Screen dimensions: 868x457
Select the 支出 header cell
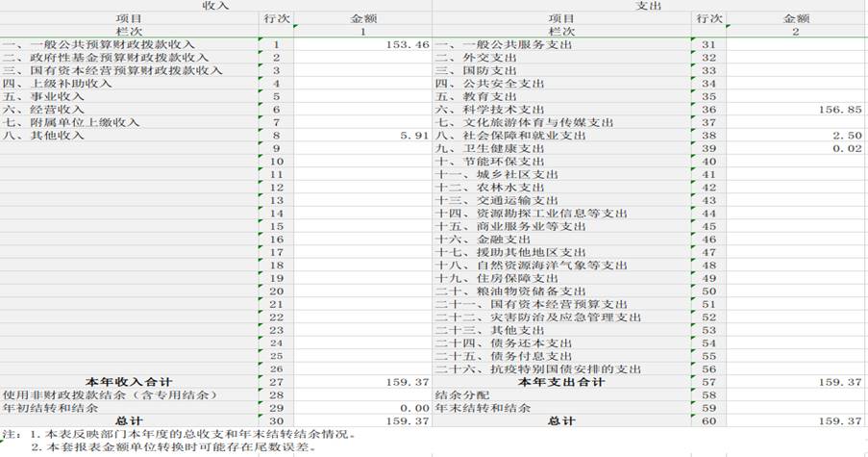pos(649,6)
